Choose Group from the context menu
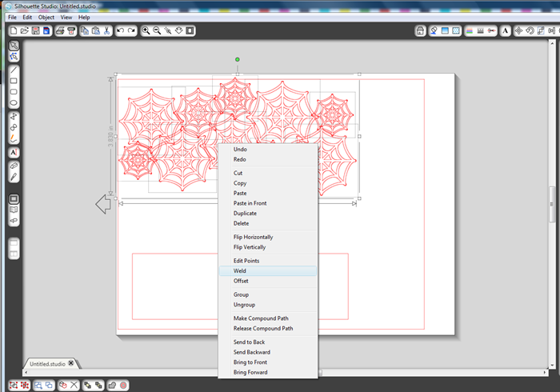560x392 pixels. [x=268, y=294]
